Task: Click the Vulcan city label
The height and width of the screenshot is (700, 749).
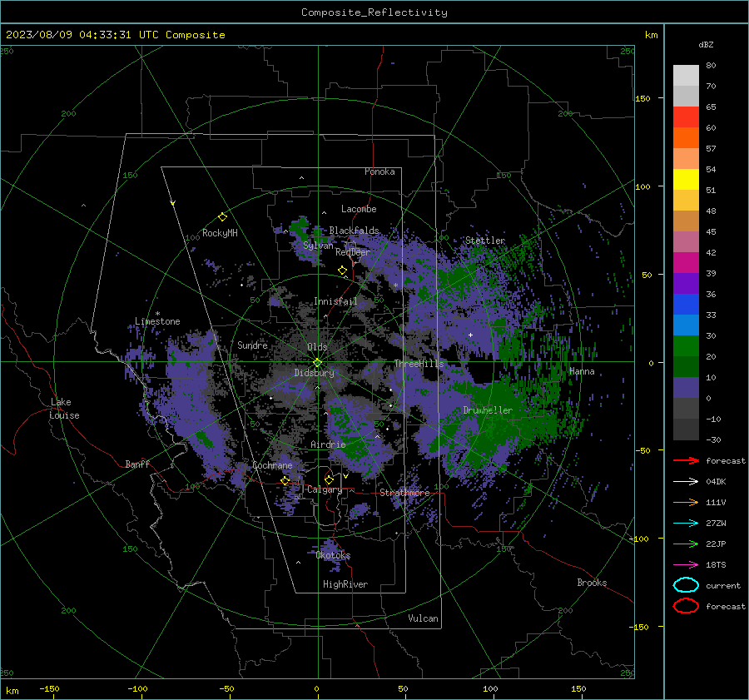Action: 423,618
